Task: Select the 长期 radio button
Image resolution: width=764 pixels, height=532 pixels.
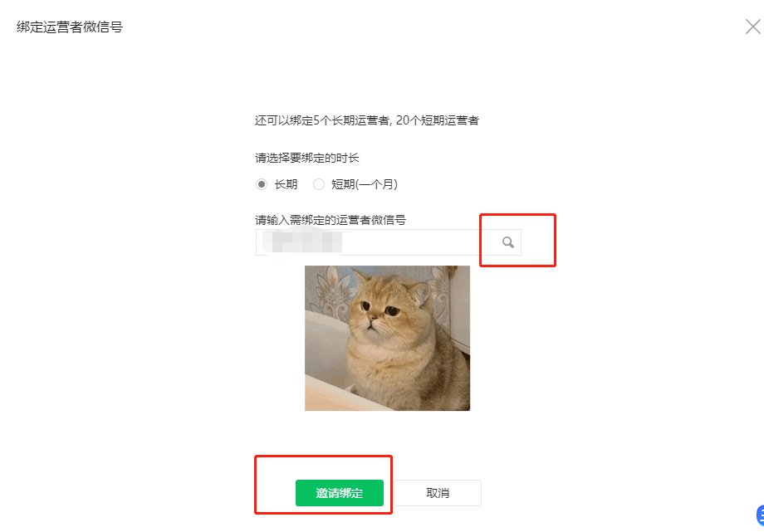Action: point(262,184)
